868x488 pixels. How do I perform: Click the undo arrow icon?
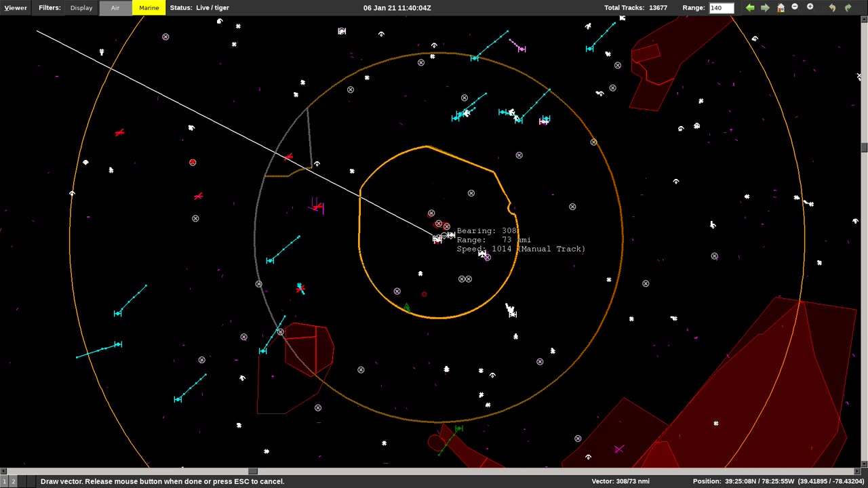tap(833, 7)
